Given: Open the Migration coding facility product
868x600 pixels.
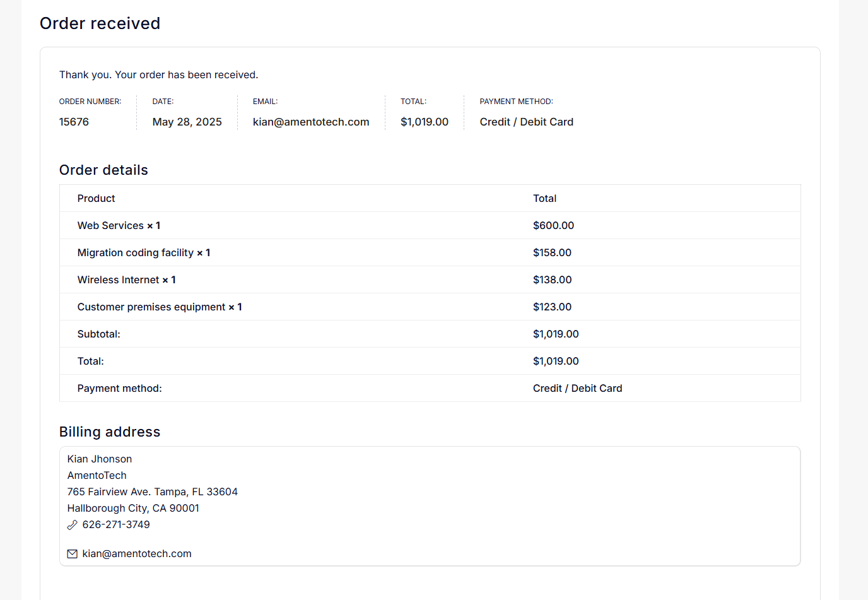Looking at the screenshot, I should [135, 253].
